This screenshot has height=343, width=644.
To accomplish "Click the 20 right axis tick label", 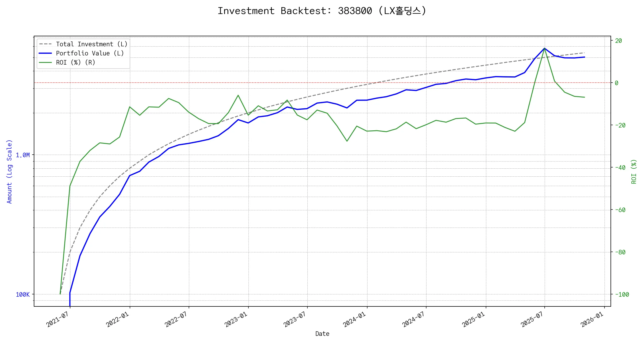I will click(x=619, y=41).
